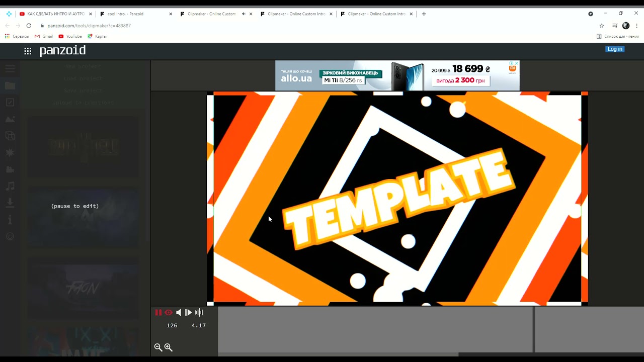Screen dimensions: 644x362
Task: Bookmark this page with the star
Action: pos(602,26)
